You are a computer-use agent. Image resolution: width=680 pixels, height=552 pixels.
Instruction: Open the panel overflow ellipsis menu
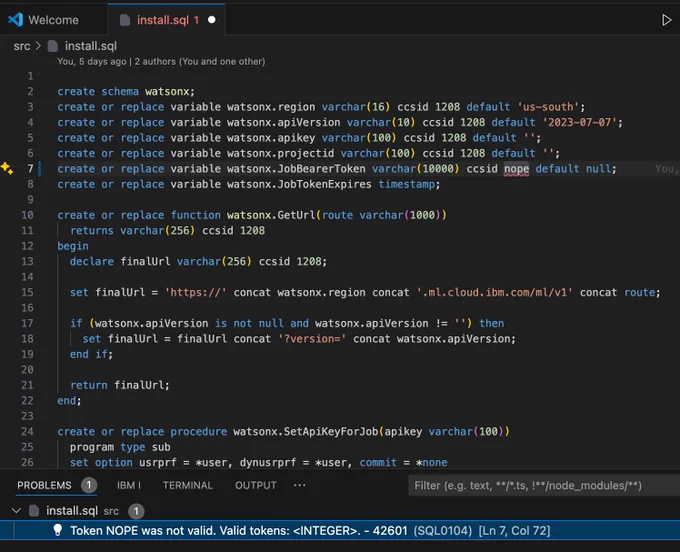pyautogui.click(x=299, y=485)
